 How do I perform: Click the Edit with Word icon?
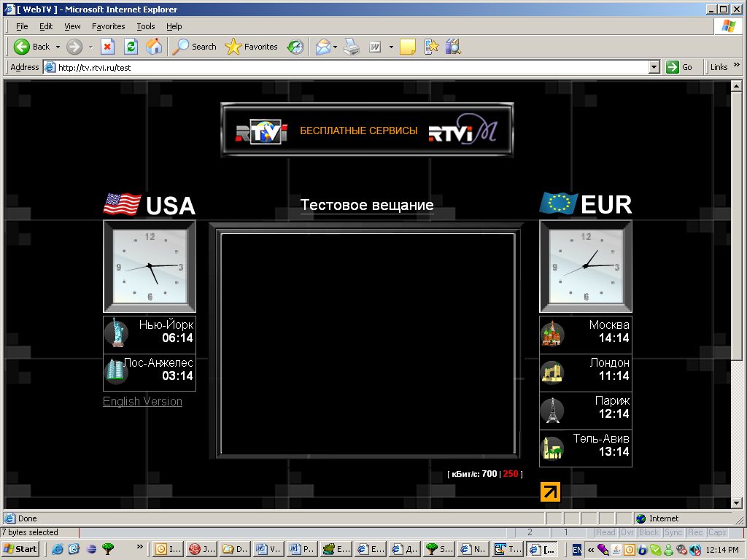click(x=375, y=47)
